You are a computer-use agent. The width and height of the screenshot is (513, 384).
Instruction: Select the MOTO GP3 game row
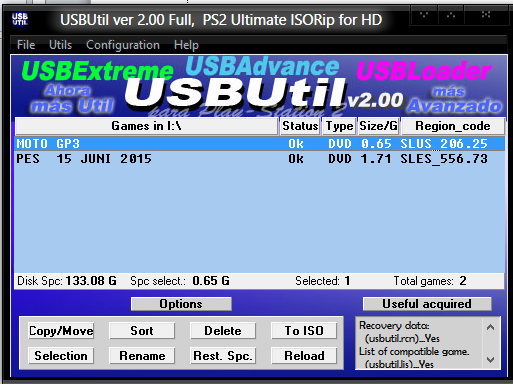click(259, 144)
